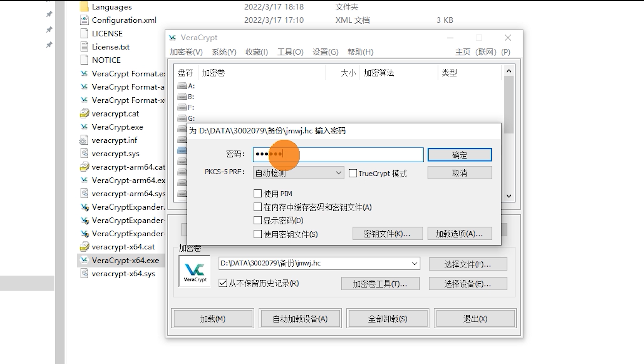Click the NOTICE file icon

[x=84, y=60]
